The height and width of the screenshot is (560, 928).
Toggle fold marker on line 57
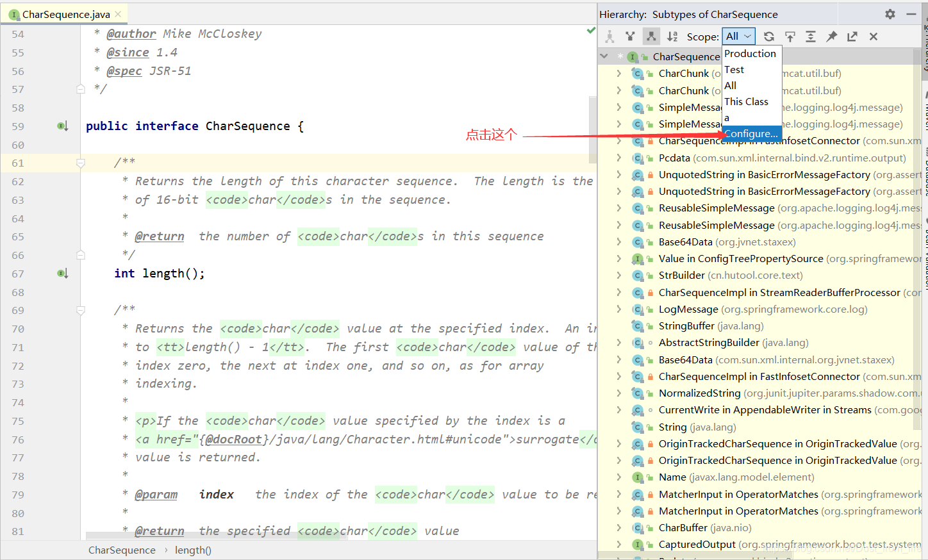[x=81, y=89]
